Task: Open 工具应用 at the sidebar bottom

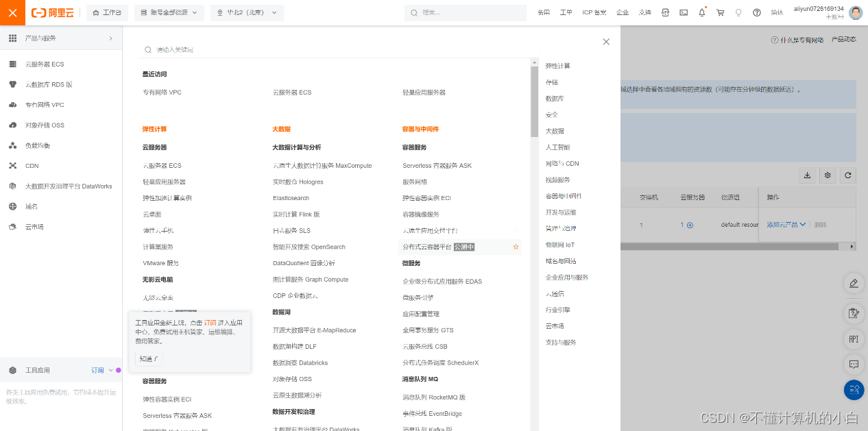Action: [x=38, y=370]
